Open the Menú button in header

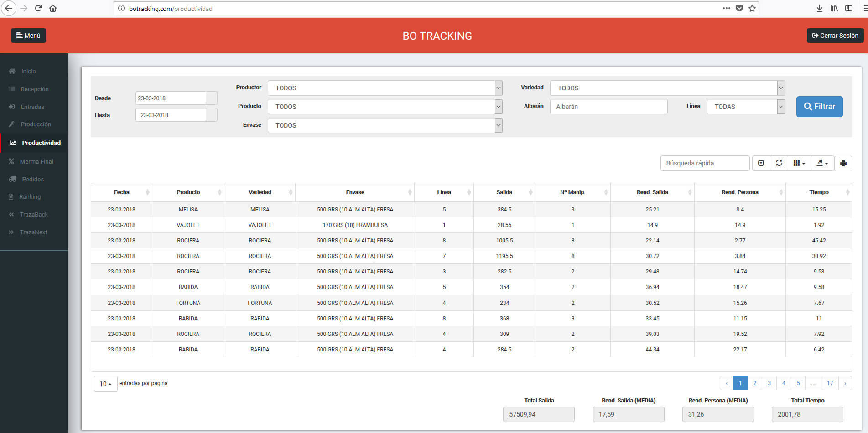click(x=28, y=36)
